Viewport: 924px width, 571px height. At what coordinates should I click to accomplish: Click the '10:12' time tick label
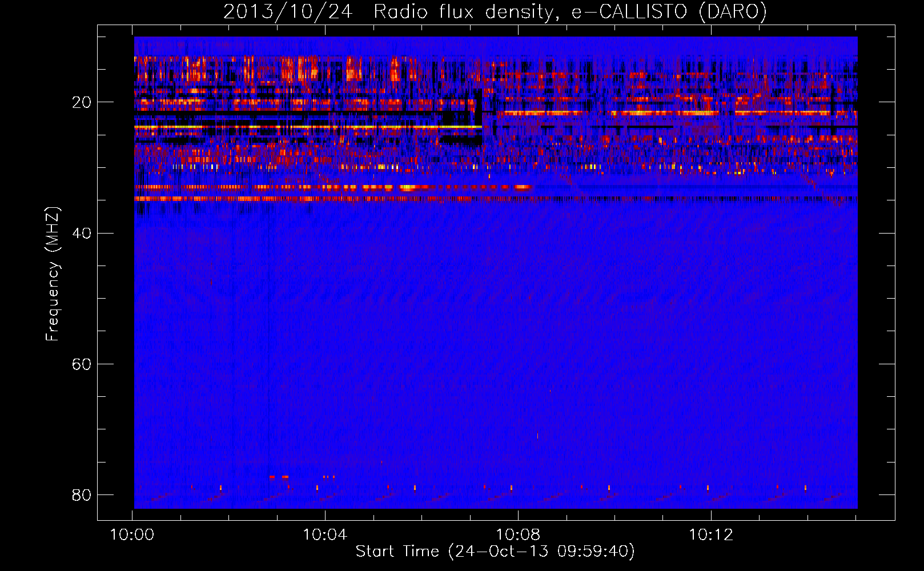(711, 535)
